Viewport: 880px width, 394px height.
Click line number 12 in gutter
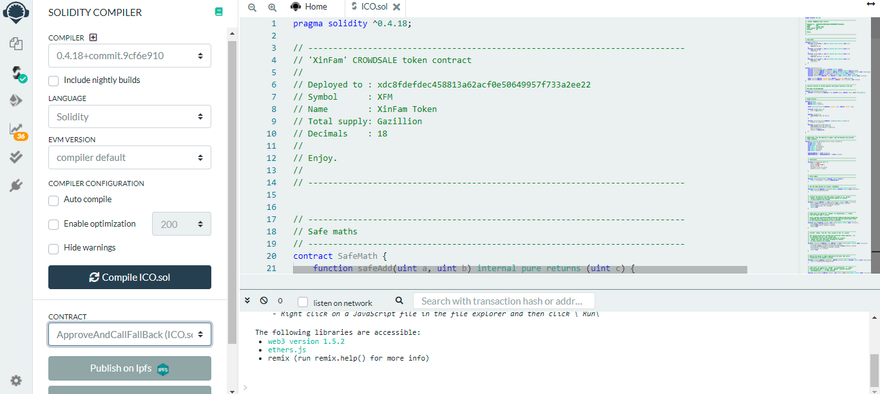(x=271, y=158)
